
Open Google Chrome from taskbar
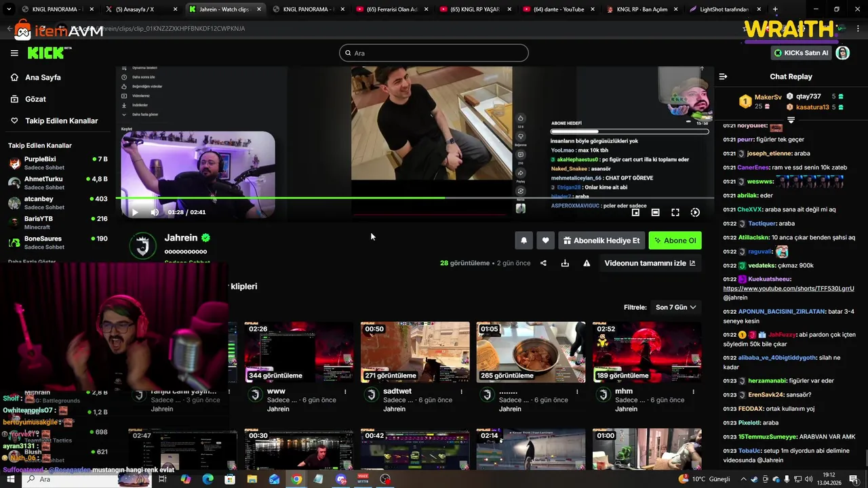pyautogui.click(x=296, y=479)
